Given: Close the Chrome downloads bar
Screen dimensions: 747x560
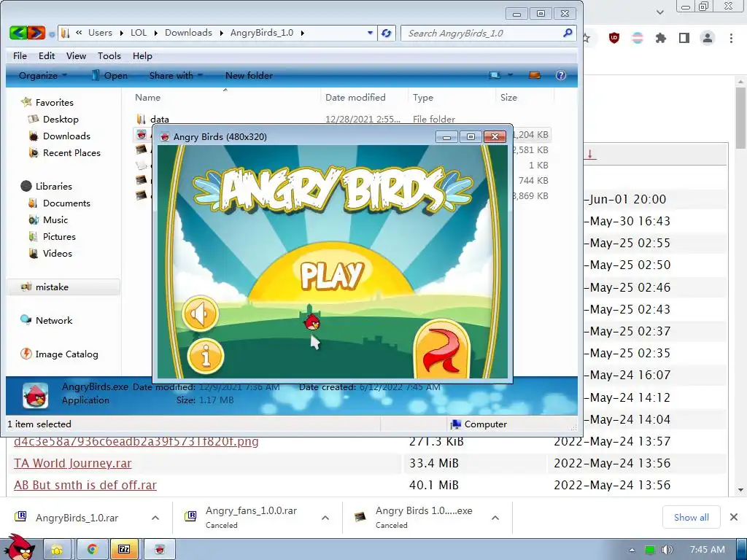Looking at the screenshot, I should [x=734, y=517].
